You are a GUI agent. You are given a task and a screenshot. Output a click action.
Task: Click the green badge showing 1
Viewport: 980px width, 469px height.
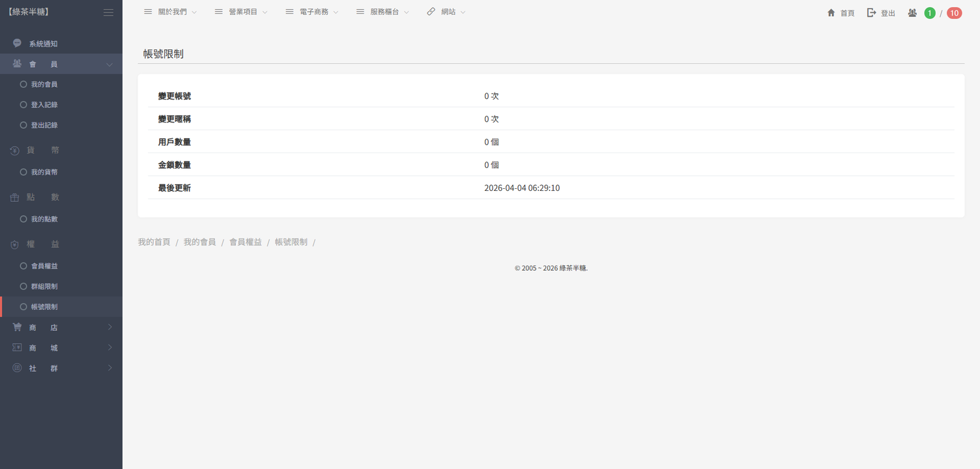[930, 13]
